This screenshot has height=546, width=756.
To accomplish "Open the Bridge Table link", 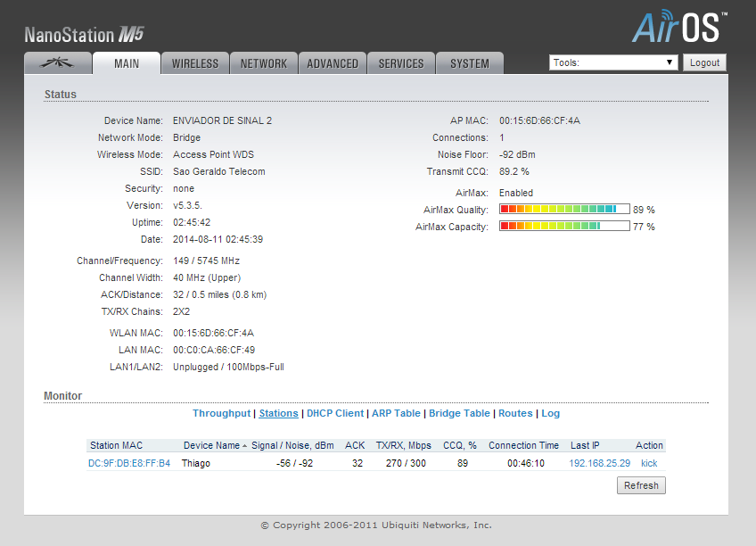I will coord(459,413).
